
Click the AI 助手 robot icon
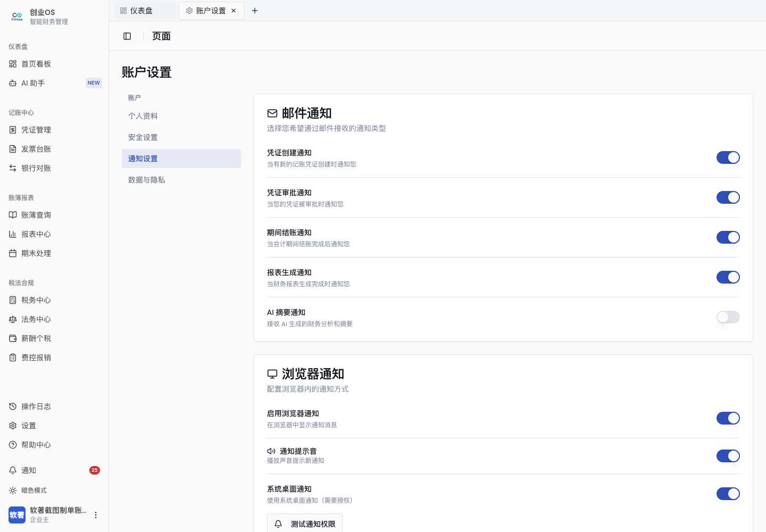point(13,83)
